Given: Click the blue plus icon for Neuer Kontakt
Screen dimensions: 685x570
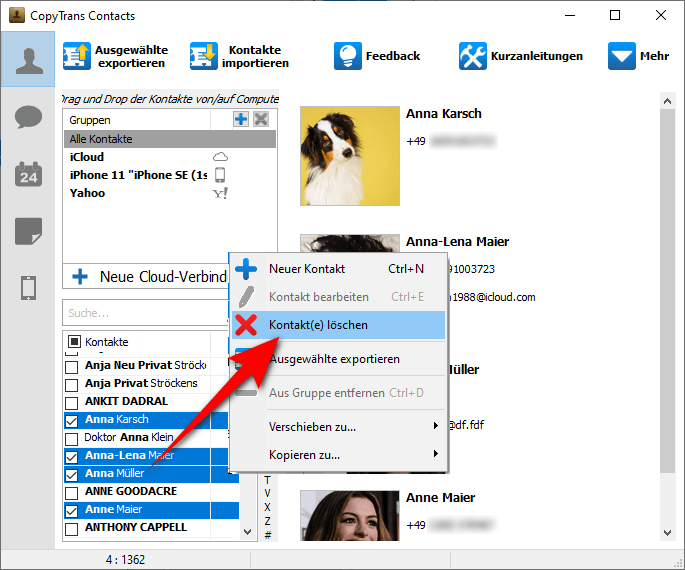Looking at the screenshot, I should click(x=246, y=269).
